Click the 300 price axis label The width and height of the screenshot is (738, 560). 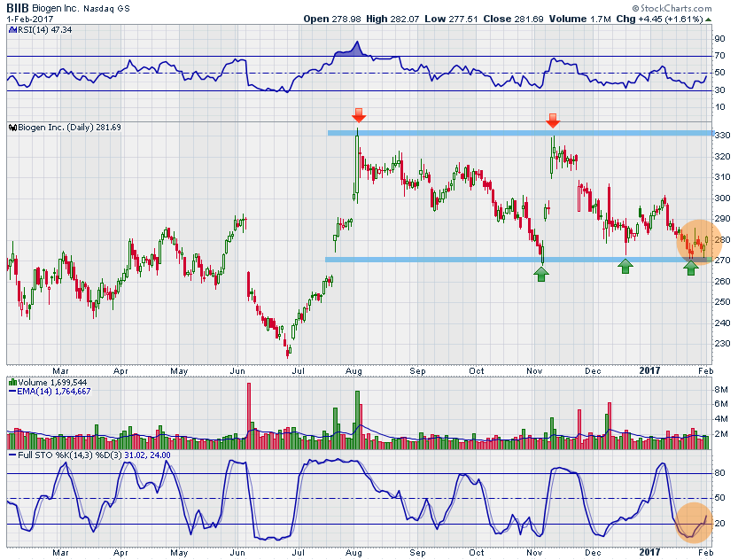coord(722,198)
